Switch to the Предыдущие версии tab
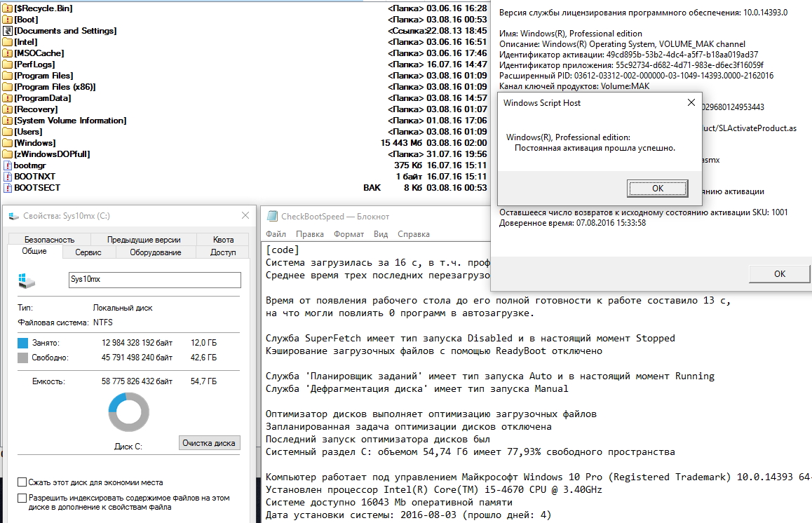The image size is (812, 523). click(144, 240)
